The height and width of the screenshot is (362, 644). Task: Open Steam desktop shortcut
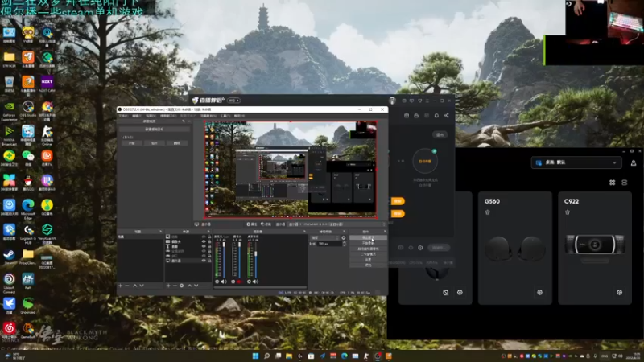9,257
